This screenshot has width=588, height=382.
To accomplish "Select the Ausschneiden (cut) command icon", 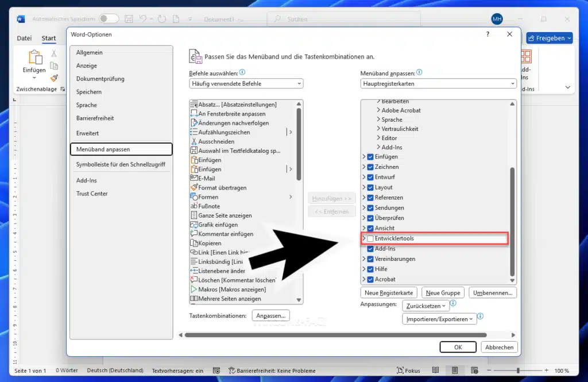I will coord(195,141).
